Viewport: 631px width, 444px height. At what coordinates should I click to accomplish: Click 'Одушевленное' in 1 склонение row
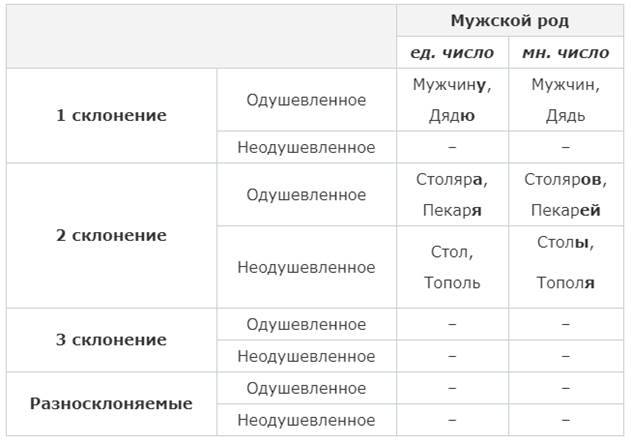pyautogui.click(x=306, y=100)
